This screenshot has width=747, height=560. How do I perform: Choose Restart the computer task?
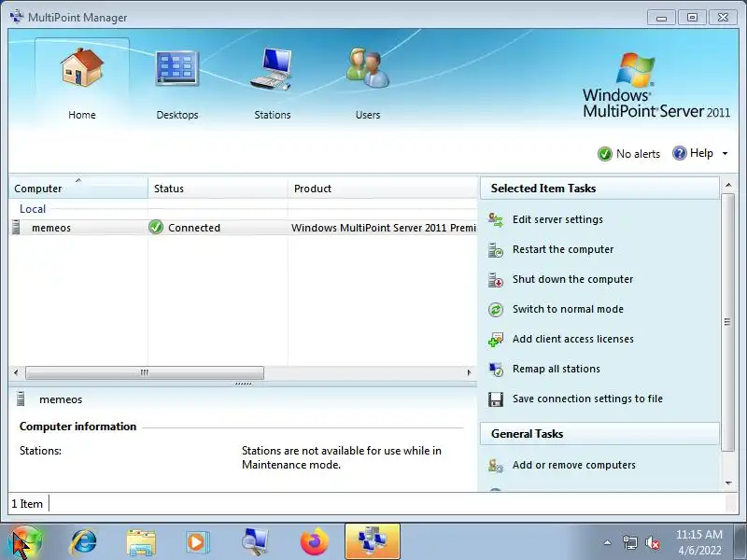coord(563,249)
